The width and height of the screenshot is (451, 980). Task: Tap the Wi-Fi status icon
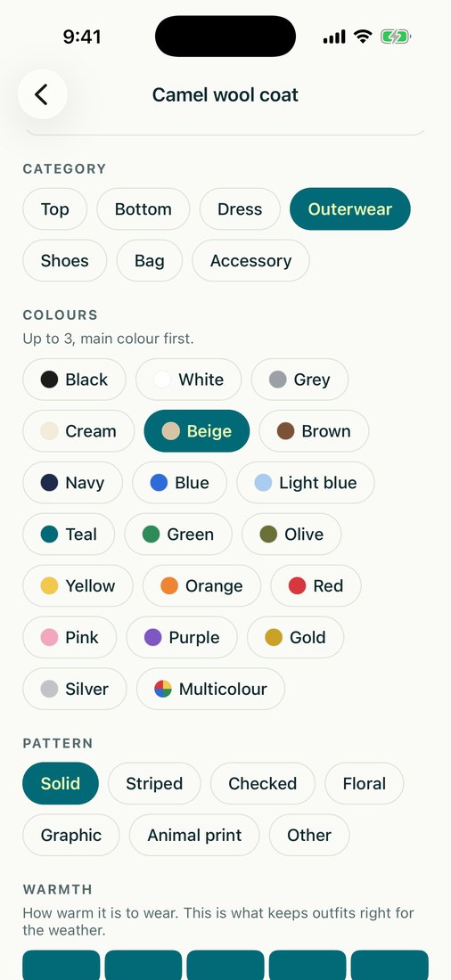362,37
